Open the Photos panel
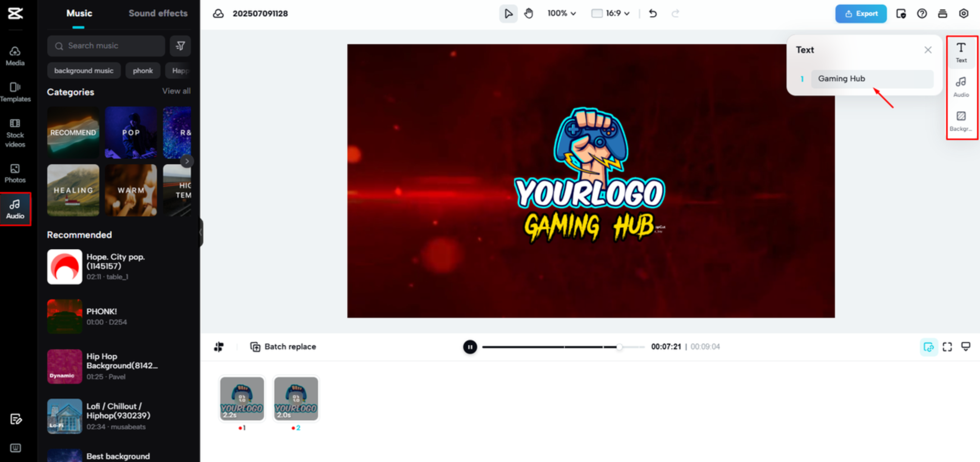The width and height of the screenshot is (980, 462). pos(15,174)
